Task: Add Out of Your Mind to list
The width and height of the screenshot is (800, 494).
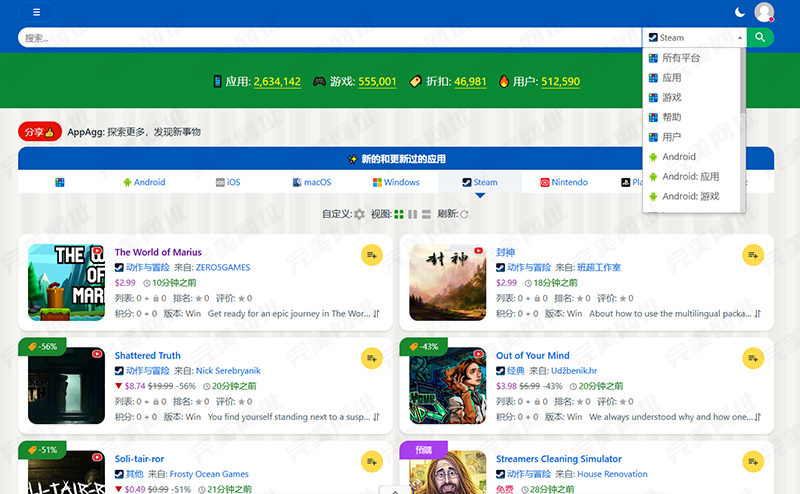Action: pos(753,358)
